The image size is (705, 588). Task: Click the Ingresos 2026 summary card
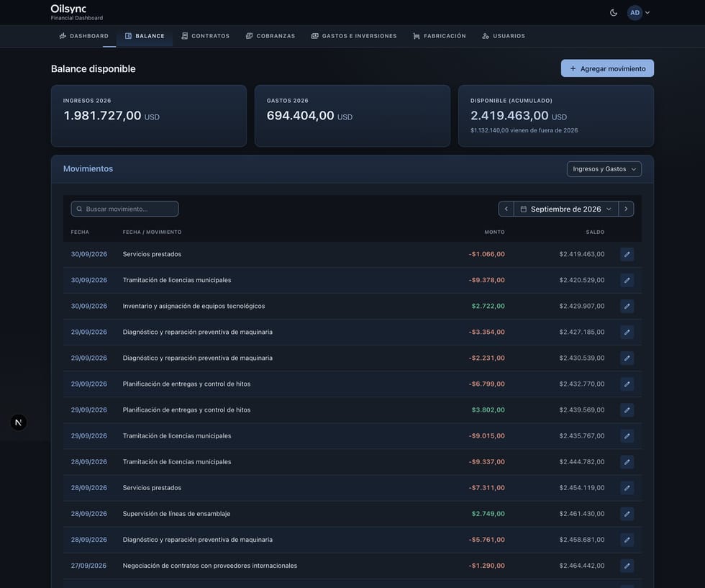(x=148, y=116)
